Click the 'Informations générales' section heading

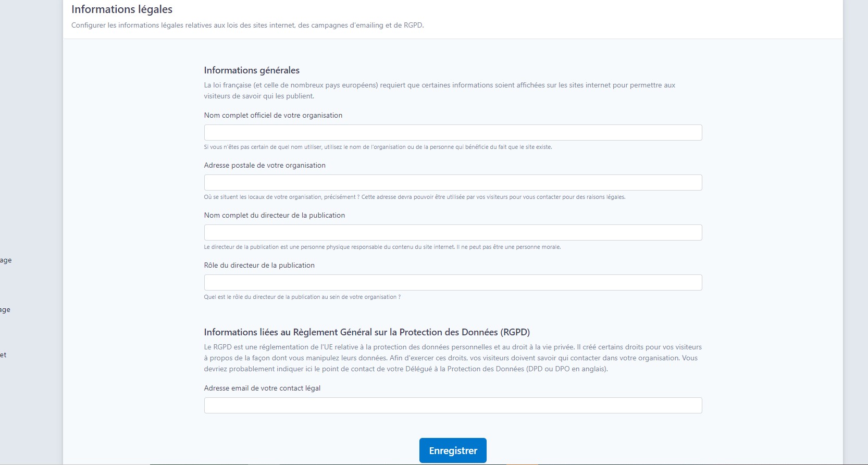[252, 70]
